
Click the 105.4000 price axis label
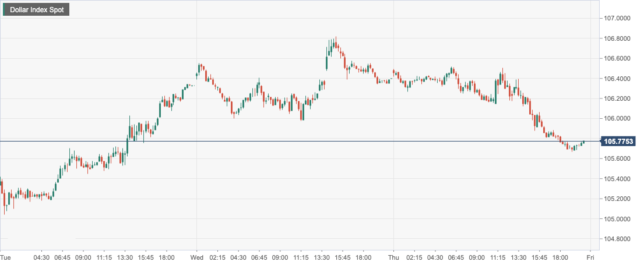(618, 179)
